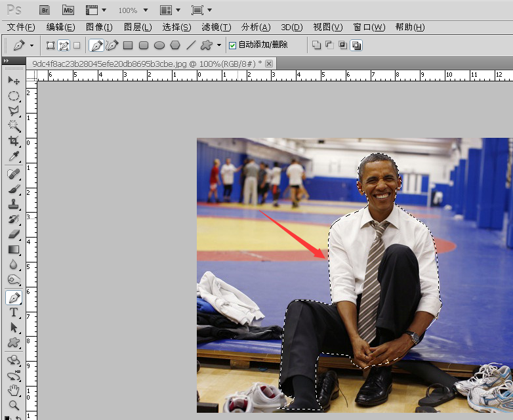This screenshot has height=420, width=513.
Task: Open the 帮助(H) menu
Action: pyautogui.click(x=410, y=27)
